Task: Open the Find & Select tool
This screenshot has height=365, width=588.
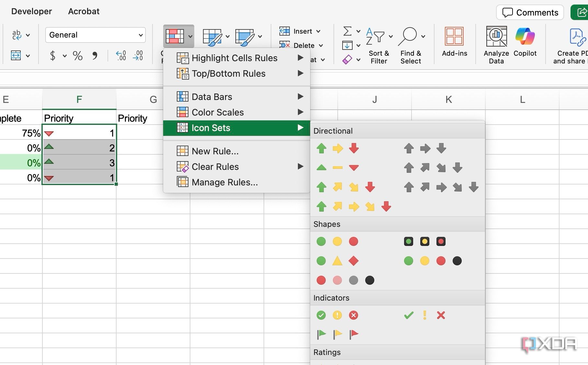Action: click(411, 45)
